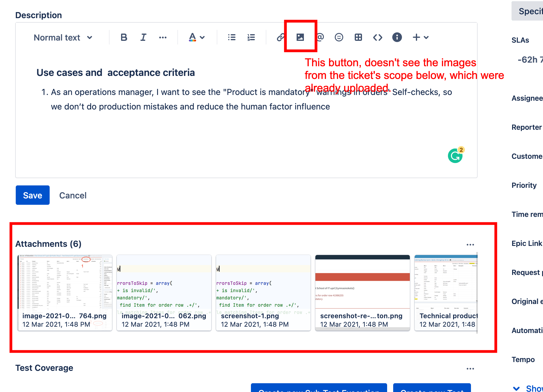The width and height of the screenshot is (543, 392).
Task: Open the Attachments section options menu
Action: [470, 244]
